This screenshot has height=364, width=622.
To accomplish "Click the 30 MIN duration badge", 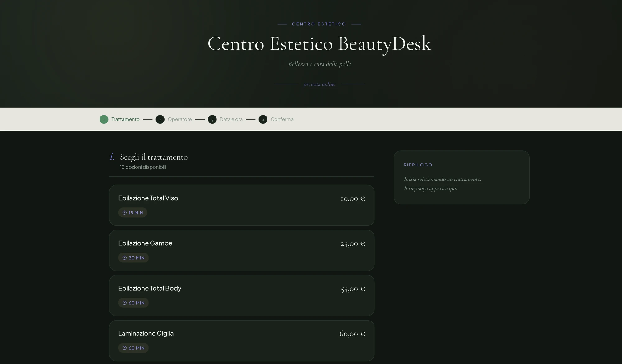I will 133,258.
